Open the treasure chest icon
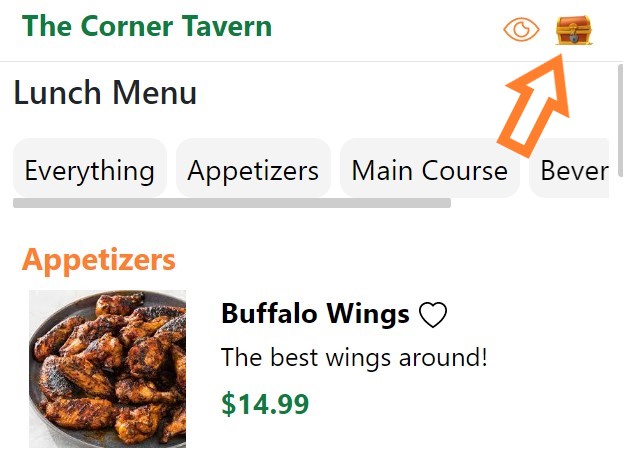 pos(574,30)
